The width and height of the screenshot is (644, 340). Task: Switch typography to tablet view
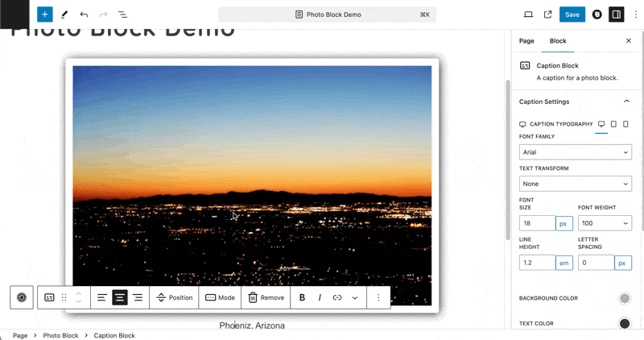(x=613, y=124)
